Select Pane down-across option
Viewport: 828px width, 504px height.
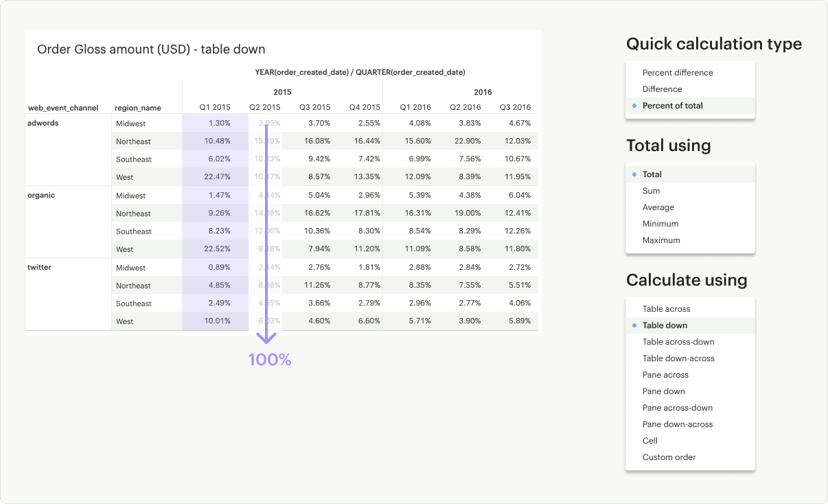[677, 424]
